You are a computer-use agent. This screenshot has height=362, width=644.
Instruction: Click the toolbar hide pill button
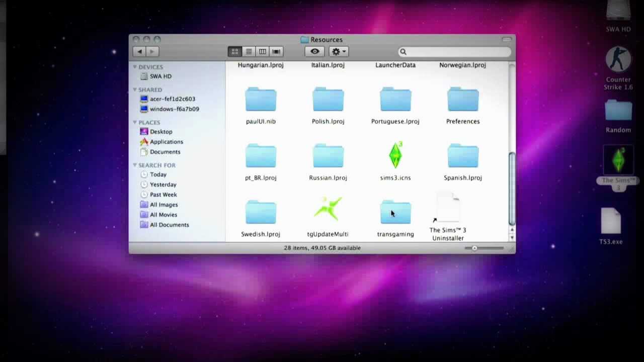(x=507, y=39)
